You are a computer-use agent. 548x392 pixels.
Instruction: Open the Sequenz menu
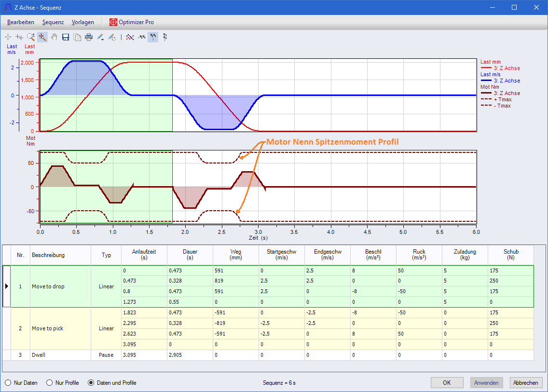pyautogui.click(x=53, y=22)
